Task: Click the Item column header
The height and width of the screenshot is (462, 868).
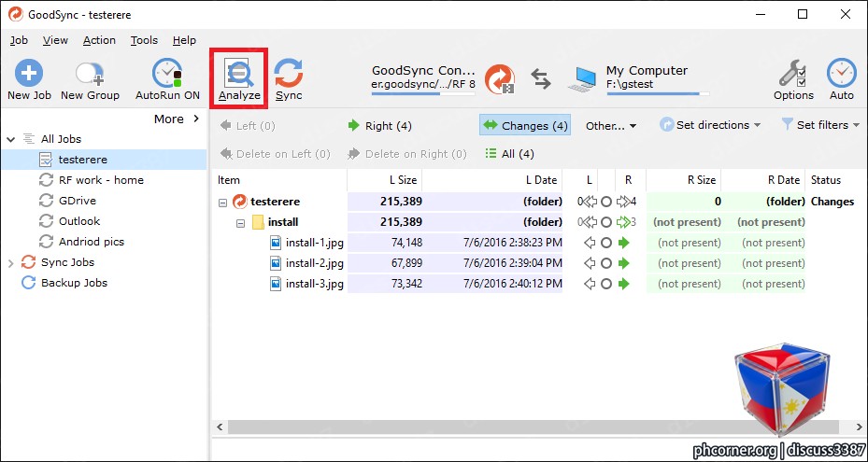Action: (279, 180)
